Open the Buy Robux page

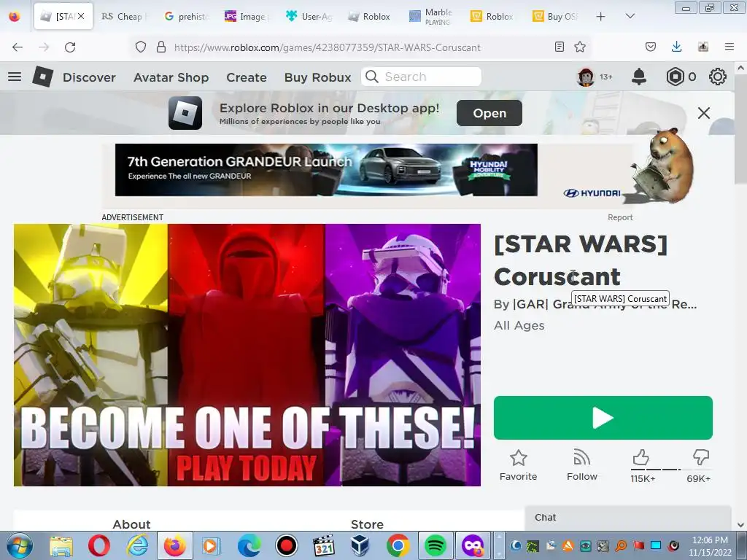coord(317,77)
